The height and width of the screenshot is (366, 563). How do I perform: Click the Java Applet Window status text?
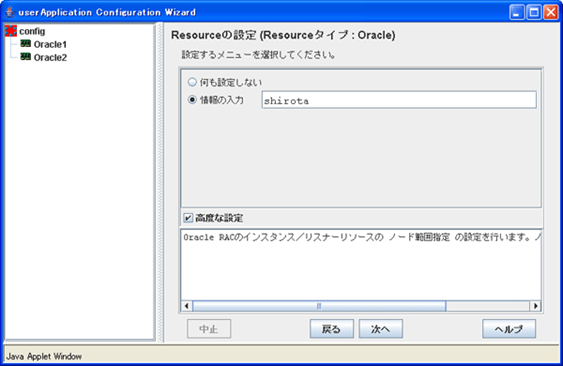coord(44,356)
